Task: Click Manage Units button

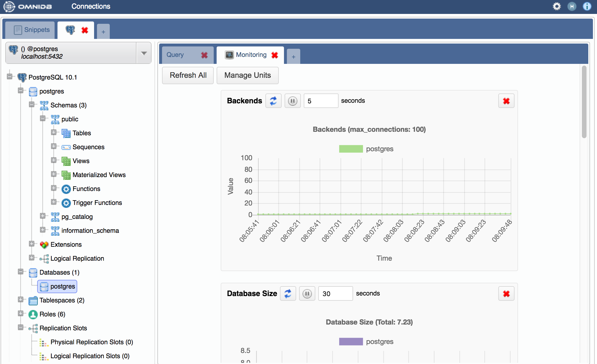Action: tap(248, 75)
